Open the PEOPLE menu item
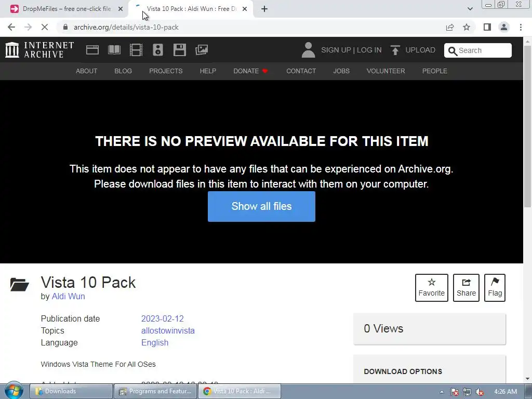Screen dimensions: 532x399 coord(435,71)
